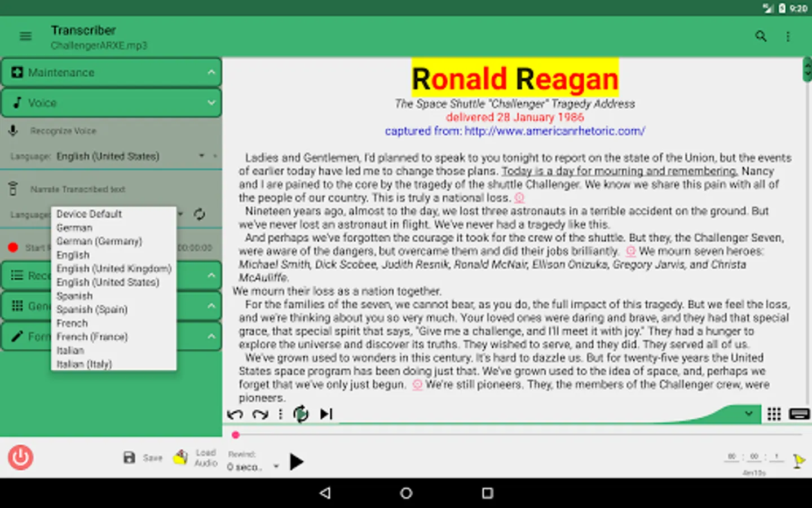This screenshot has width=812, height=508.
Task: Click the hours time input field
Action: [x=731, y=457]
